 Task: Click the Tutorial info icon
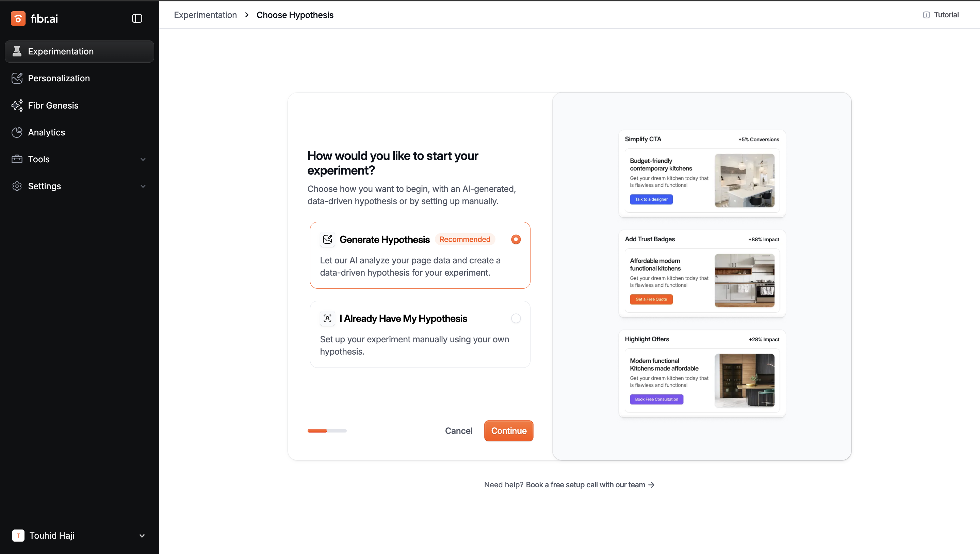pos(926,15)
